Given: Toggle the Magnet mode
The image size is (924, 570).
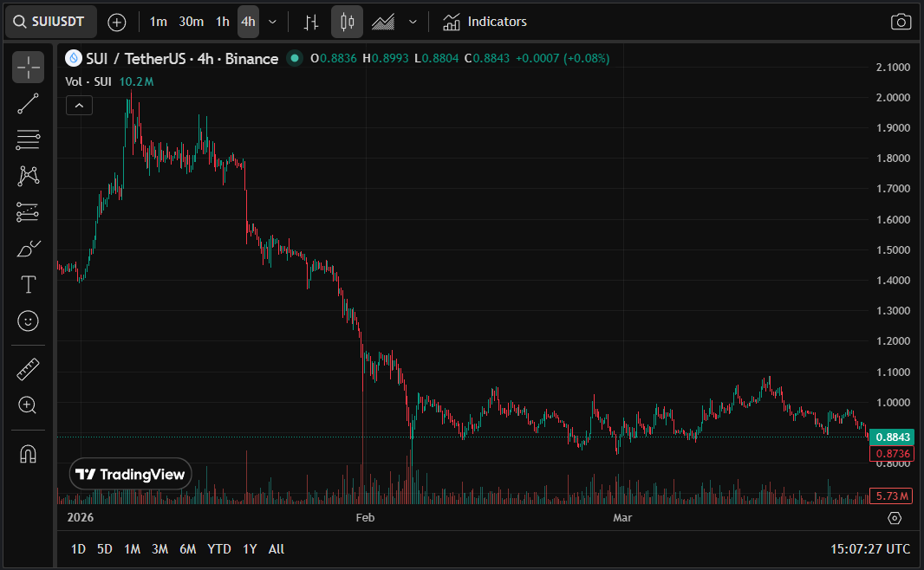Looking at the screenshot, I should coord(28,454).
